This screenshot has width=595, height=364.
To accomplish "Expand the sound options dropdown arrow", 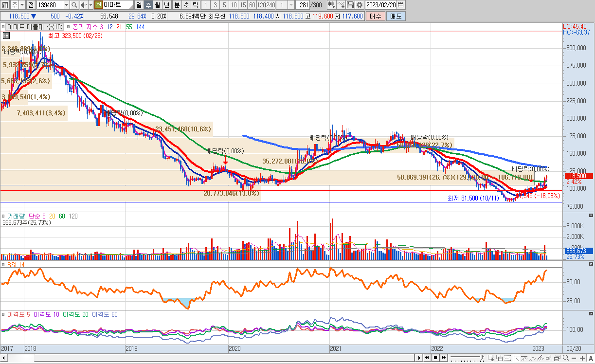I will tap(90, 5).
